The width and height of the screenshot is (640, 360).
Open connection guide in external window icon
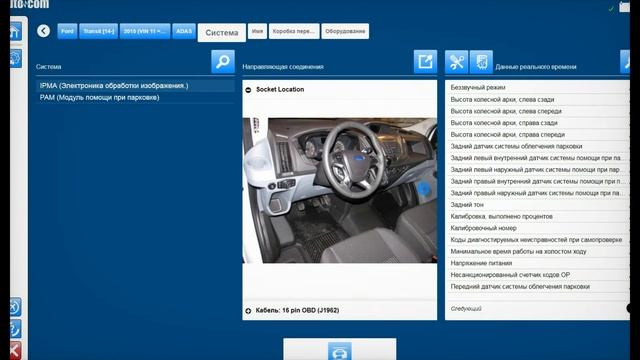tap(425, 62)
